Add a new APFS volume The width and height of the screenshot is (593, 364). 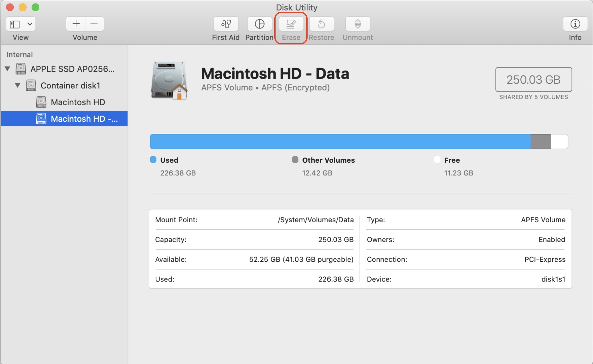tap(76, 23)
